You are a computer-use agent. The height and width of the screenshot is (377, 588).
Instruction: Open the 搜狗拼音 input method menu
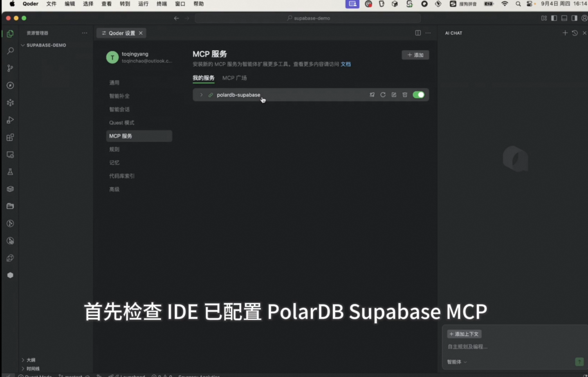463,4
